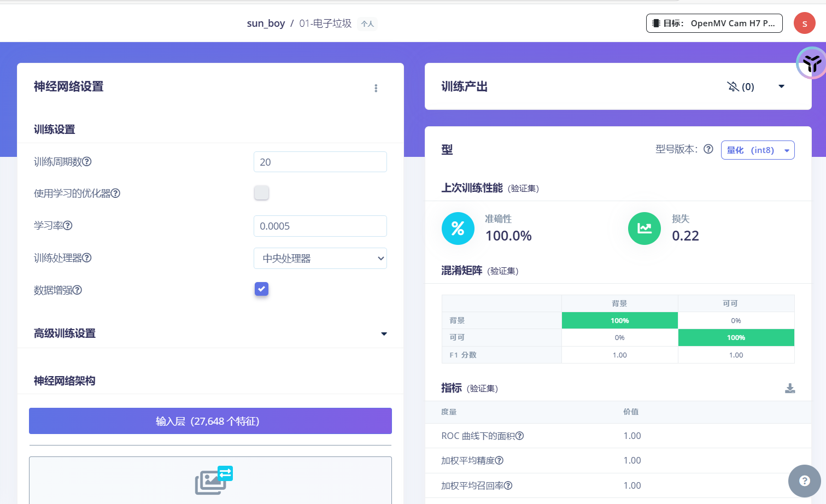This screenshot has height=504, width=826.
Task: Focus the 学习率 input field
Action: click(320, 226)
